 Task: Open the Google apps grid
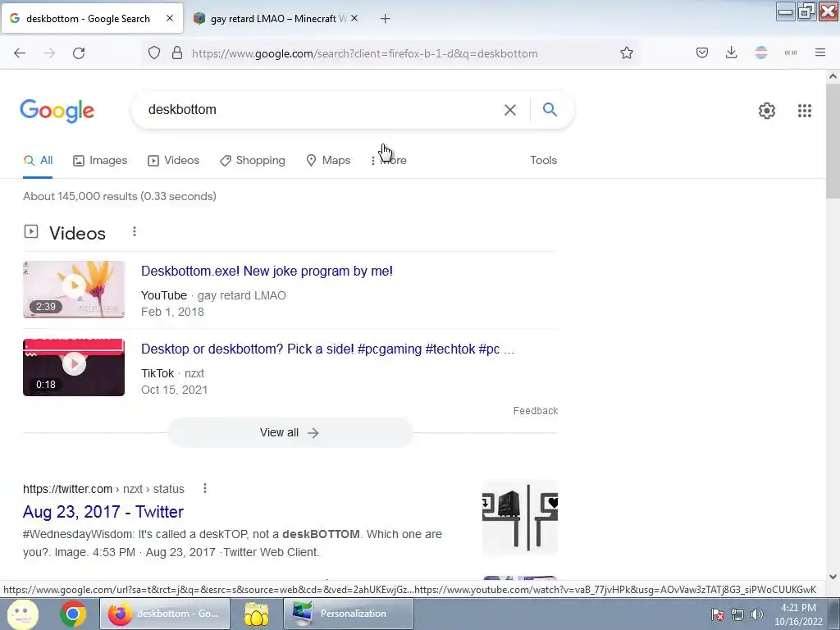pyautogui.click(x=805, y=111)
